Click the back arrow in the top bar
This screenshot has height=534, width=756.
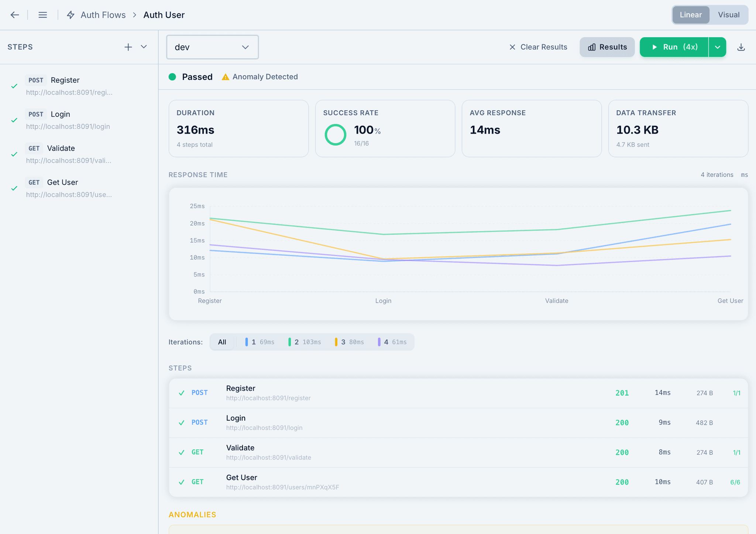[14, 15]
